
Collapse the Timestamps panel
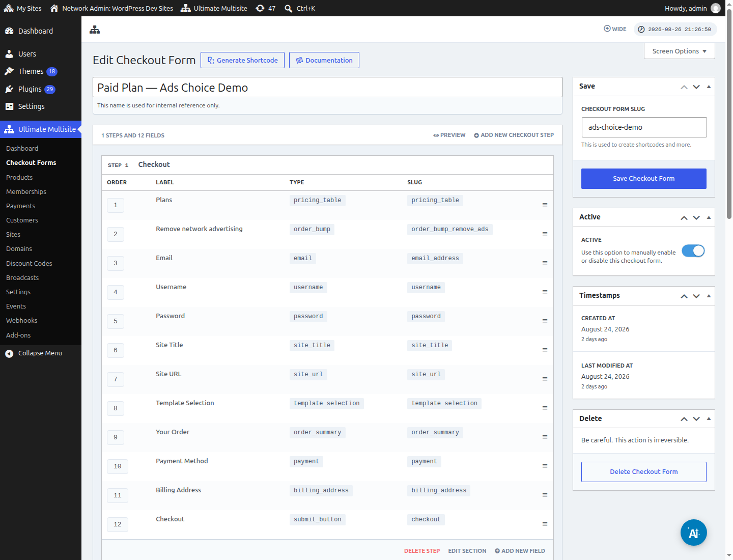click(x=709, y=296)
